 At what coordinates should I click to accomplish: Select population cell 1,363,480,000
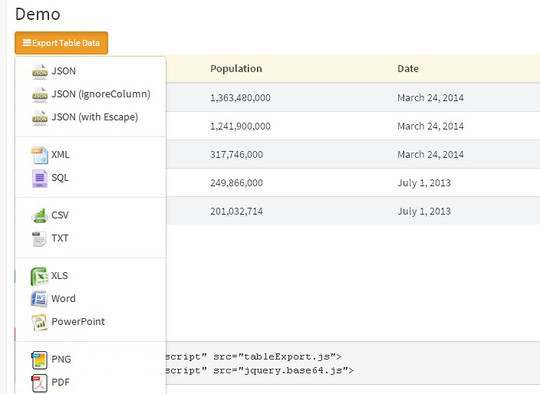[x=240, y=98]
